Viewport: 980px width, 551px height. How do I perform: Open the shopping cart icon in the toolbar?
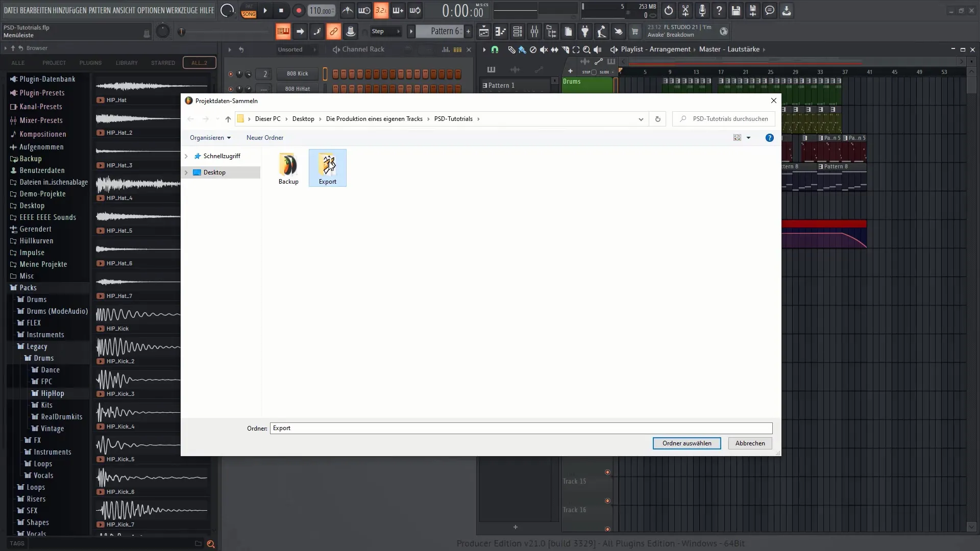pyautogui.click(x=635, y=32)
